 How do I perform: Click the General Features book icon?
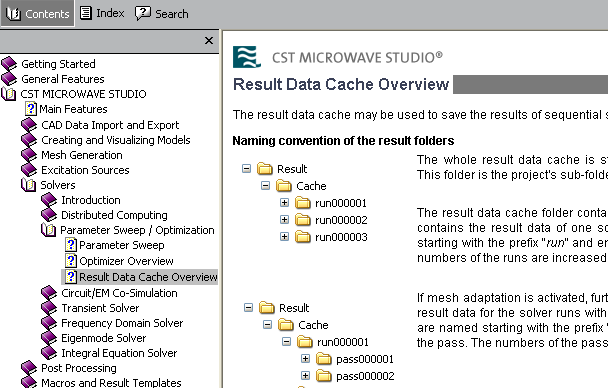(9, 79)
